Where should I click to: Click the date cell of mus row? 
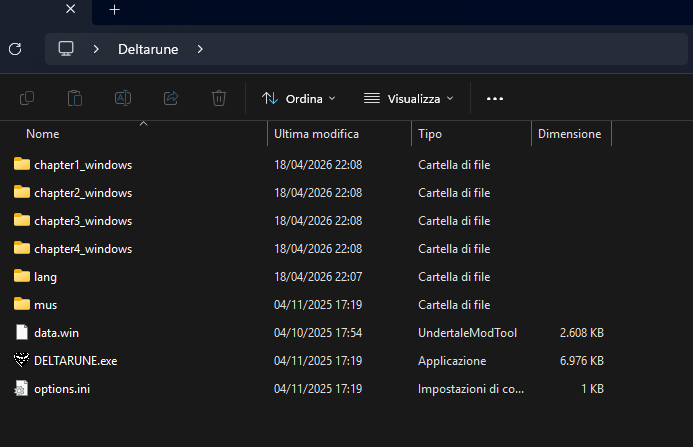tap(318, 305)
